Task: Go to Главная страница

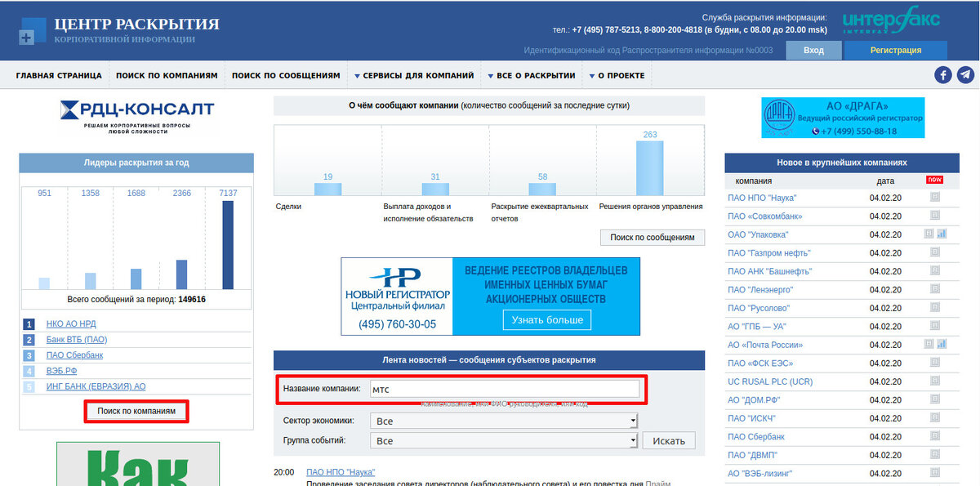Action: click(x=59, y=75)
